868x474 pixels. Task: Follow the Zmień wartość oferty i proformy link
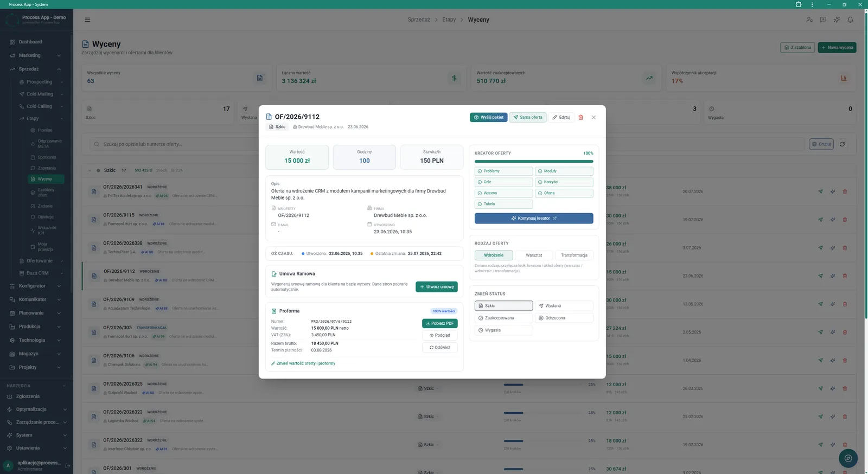303,363
